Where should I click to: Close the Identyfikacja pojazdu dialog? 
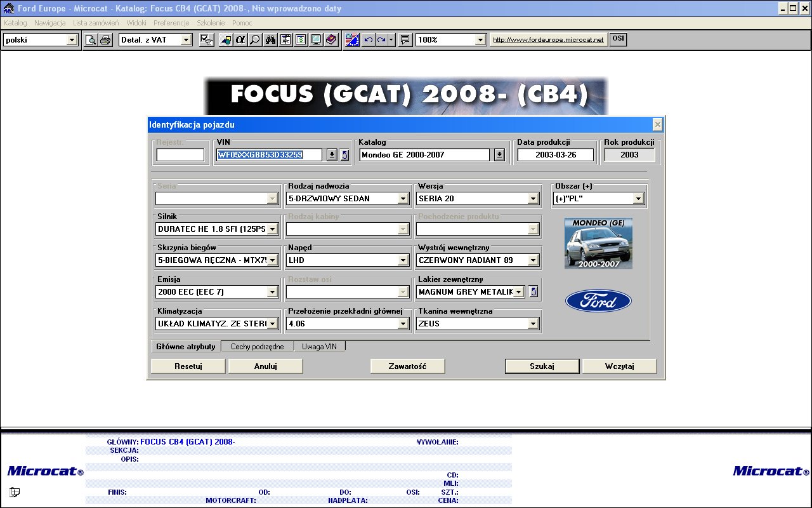tap(658, 124)
